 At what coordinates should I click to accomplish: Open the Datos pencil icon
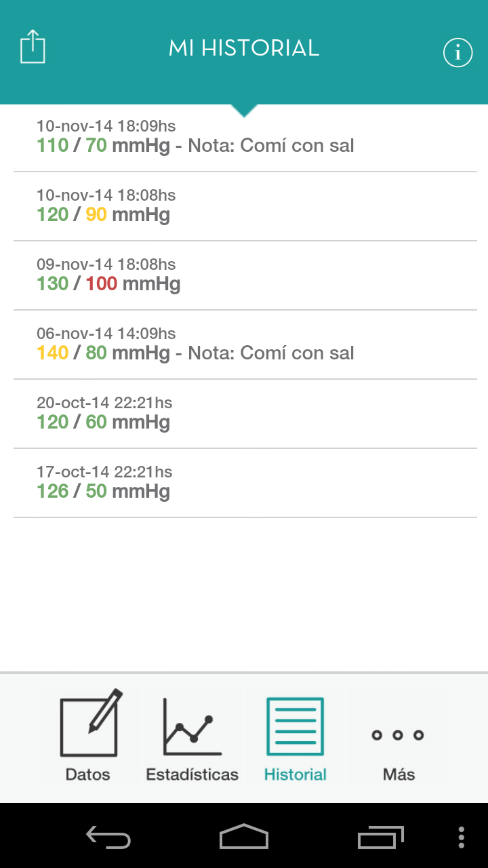pyautogui.click(x=91, y=723)
